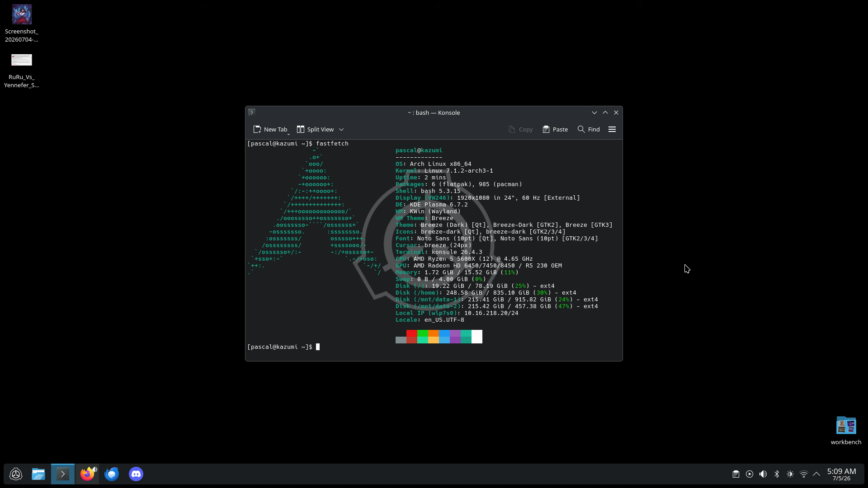Select Konsole in the task manager
Screen dimensions: 868x488
coord(63,474)
